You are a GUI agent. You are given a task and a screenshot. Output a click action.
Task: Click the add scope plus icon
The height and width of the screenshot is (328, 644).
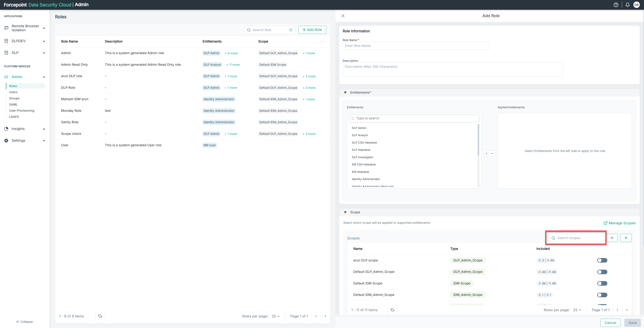tap(626, 238)
